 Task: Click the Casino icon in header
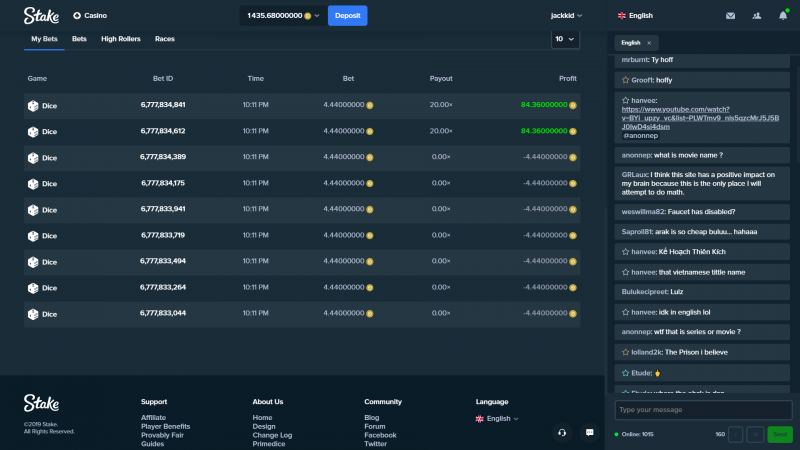point(77,16)
